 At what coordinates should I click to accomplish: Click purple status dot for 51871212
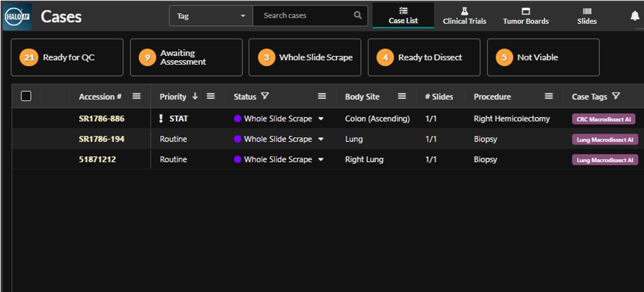pos(237,160)
